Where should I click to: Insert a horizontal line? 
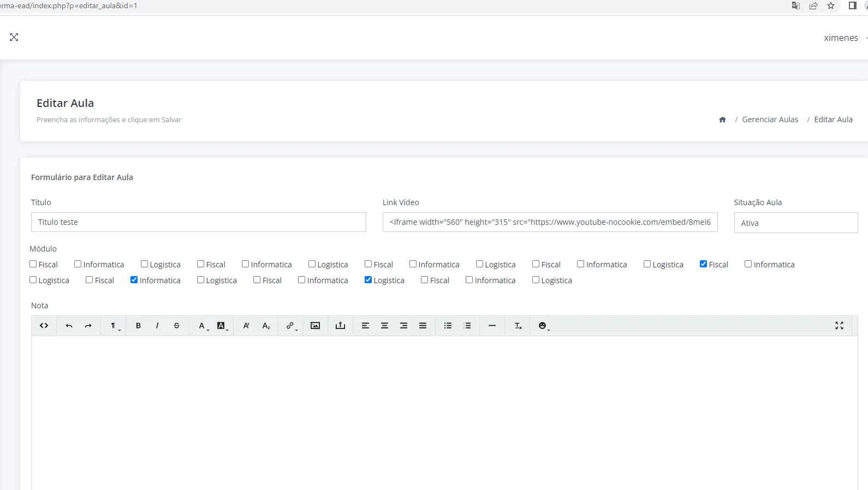pos(492,326)
